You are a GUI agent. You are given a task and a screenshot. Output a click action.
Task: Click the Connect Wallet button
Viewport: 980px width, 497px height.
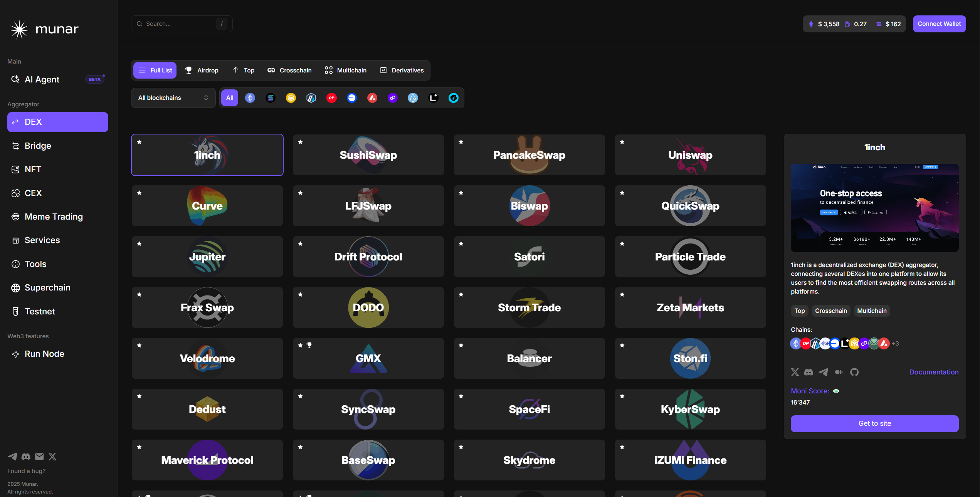pos(939,24)
